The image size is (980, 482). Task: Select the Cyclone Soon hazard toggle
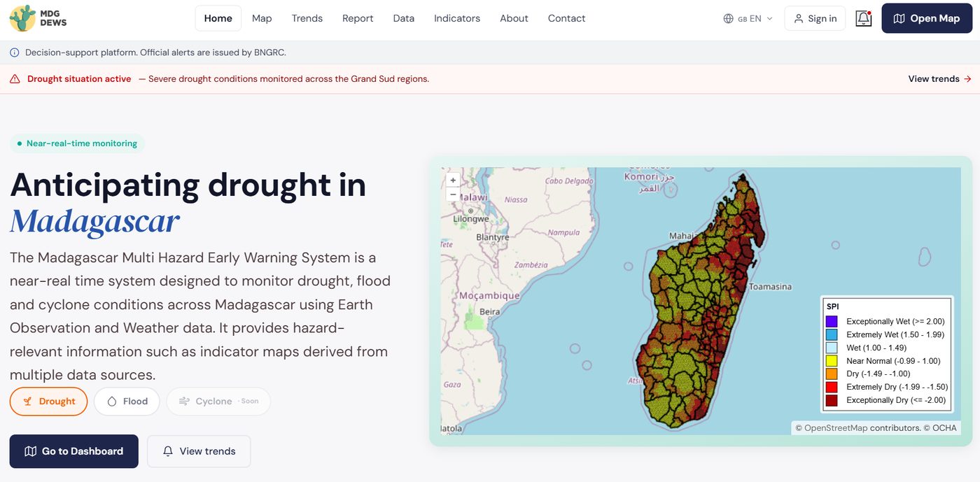tap(218, 402)
